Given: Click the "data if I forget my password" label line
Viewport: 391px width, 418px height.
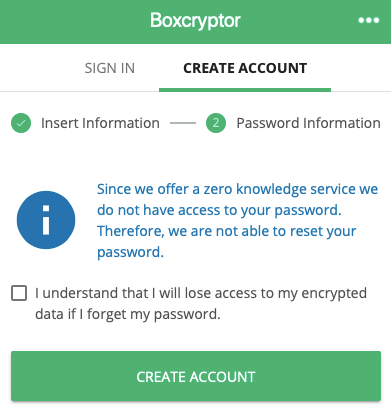Looking at the screenshot, I should (x=128, y=314).
